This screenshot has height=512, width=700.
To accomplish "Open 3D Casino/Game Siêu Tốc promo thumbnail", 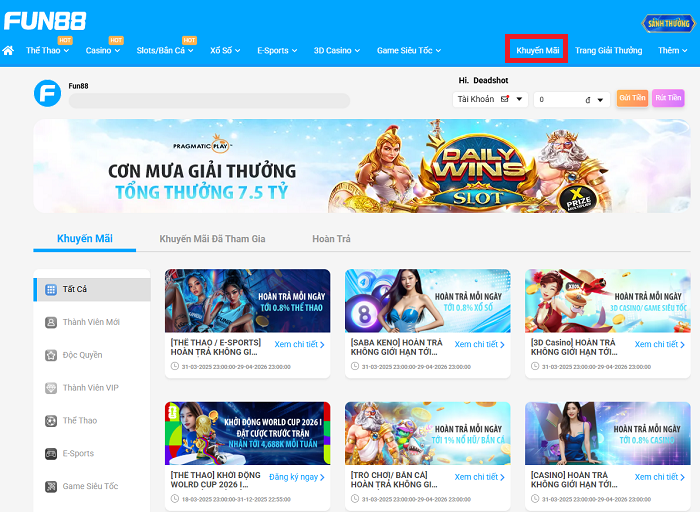I will coord(608,301).
